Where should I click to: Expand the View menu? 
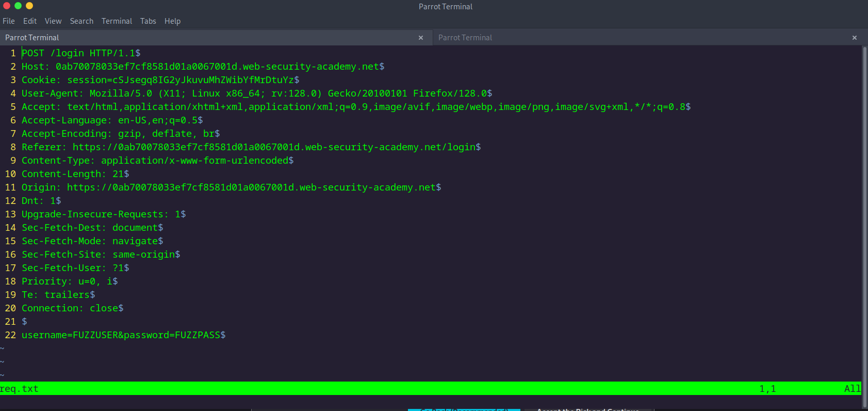tap(53, 21)
